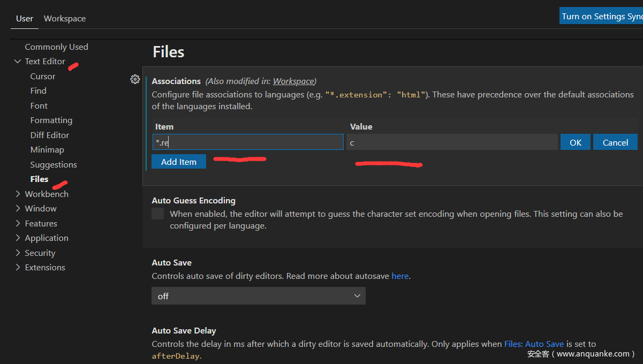Follow the Workspace link in Associations
The width and height of the screenshot is (643, 364).
pyautogui.click(x=293, y=81)
